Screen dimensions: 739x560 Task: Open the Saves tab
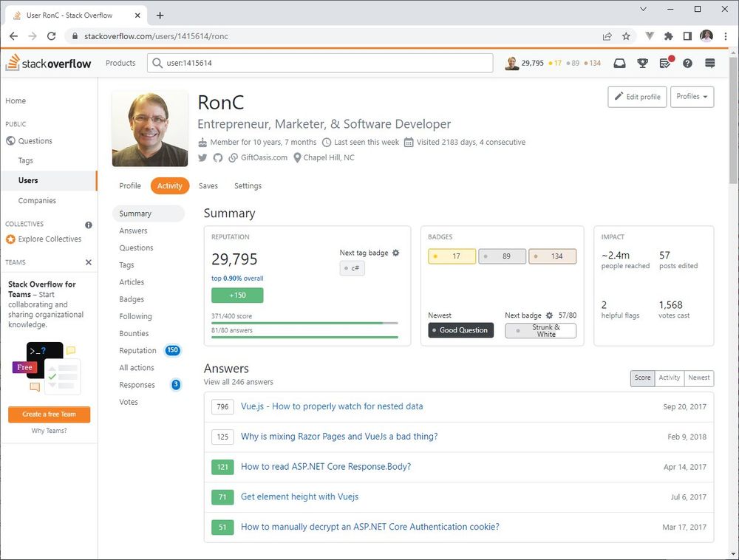[x=208, y=186]
